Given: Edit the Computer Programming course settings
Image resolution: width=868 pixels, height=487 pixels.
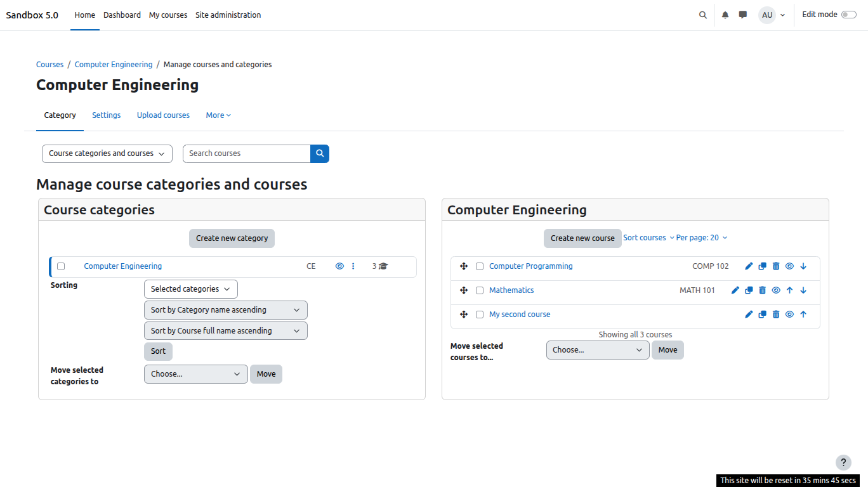Looking at the screenshot, I should (x=749, y=266).
